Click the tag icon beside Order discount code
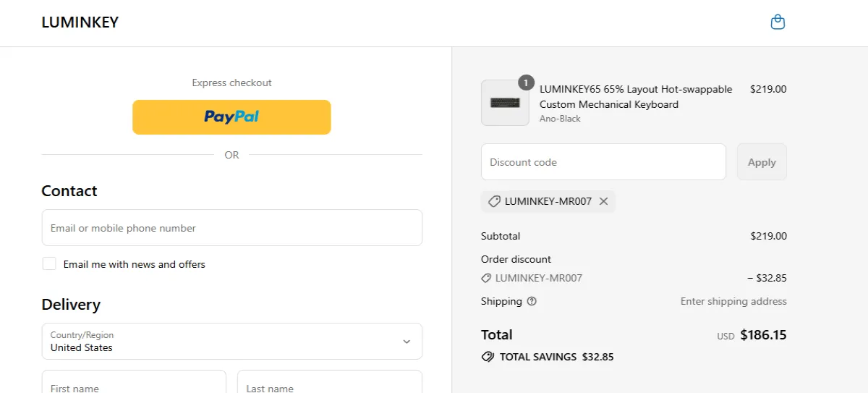Image resolution: width=868 pixels, height=393 pixels. (x=486, y=278)
